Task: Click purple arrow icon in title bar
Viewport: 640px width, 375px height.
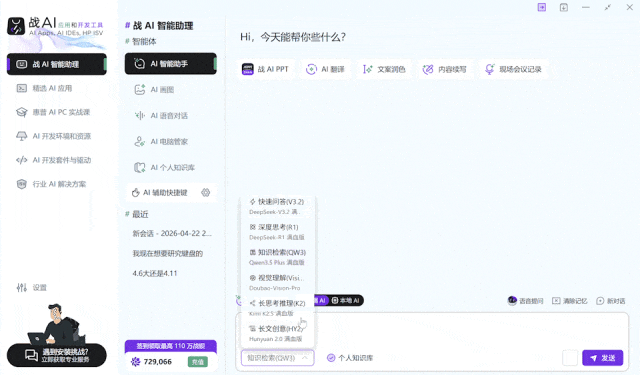Action: (x=542, y=7)
